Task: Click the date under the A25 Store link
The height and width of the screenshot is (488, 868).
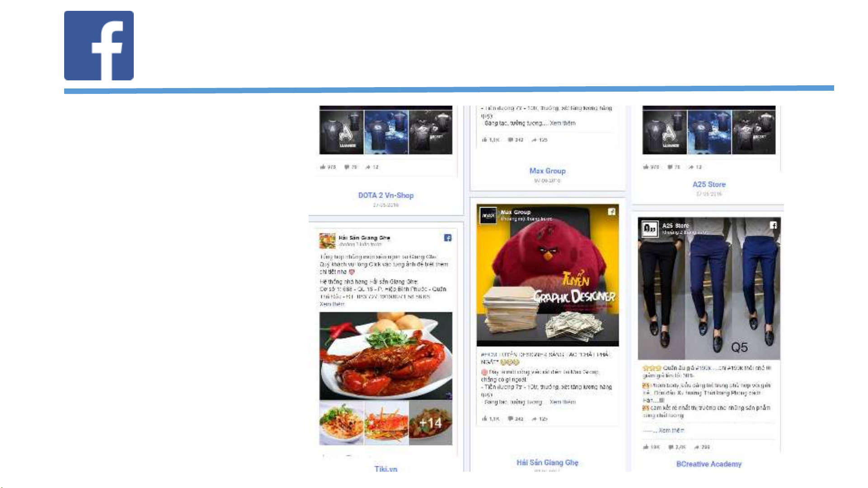Action: coord(709,194)
